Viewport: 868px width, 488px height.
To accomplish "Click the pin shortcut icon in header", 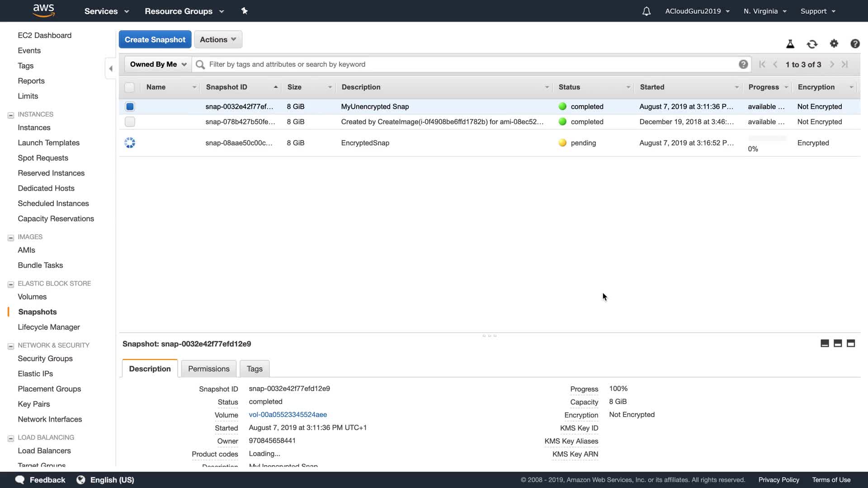I will click(x=245, y=11).
